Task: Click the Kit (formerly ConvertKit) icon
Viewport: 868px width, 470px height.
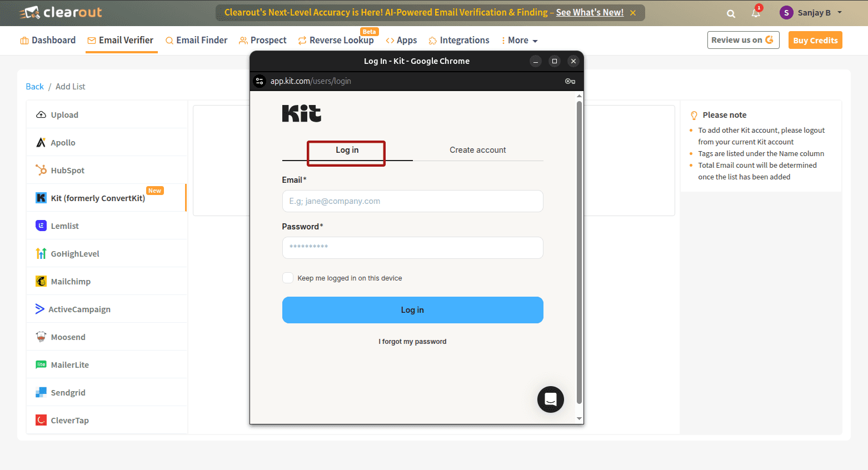Action: coord(41,198)
